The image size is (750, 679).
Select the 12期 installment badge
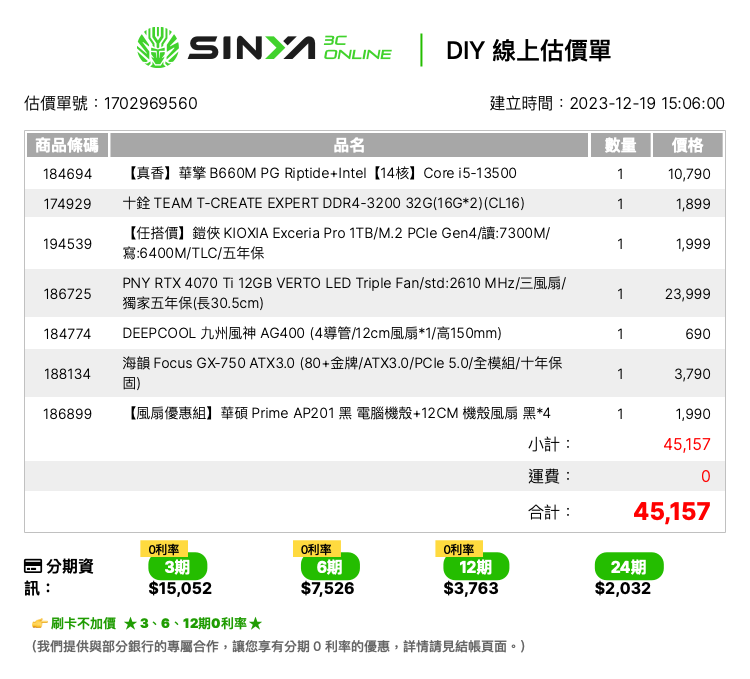click(476, 567)
